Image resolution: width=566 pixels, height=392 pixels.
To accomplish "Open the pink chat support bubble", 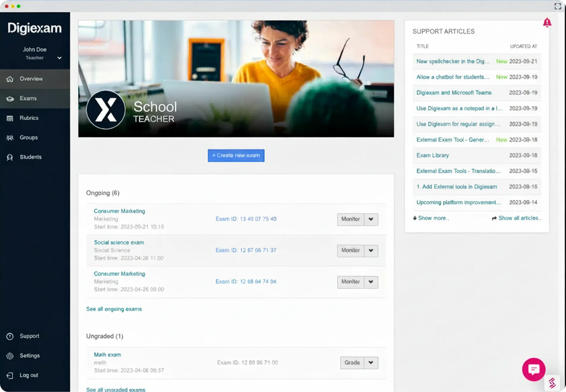I will tap(533, 369).
